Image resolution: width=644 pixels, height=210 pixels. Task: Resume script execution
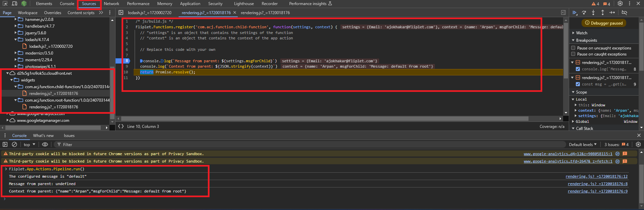tap(575, 13)
